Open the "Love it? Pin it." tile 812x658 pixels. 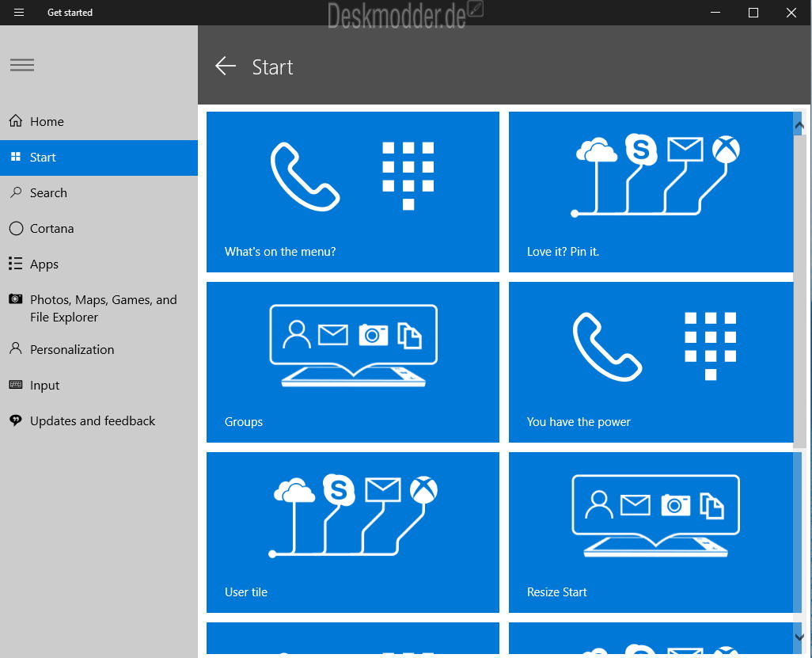651,192
